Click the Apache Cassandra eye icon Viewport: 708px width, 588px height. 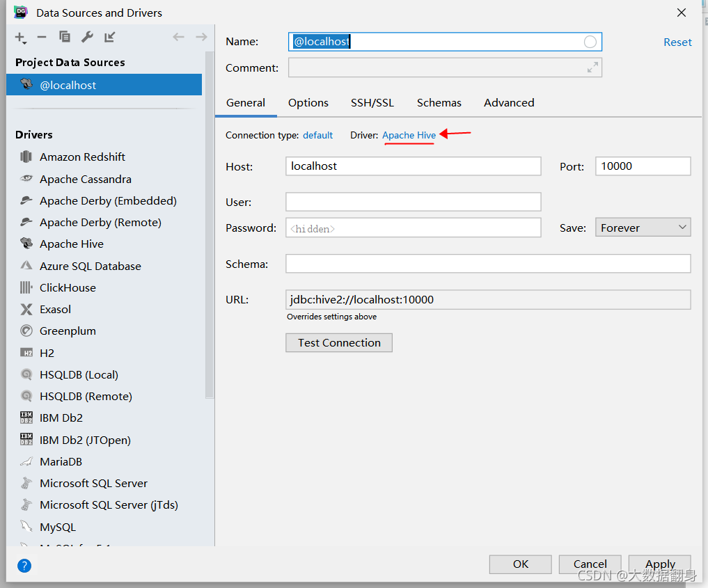point(26,179)
